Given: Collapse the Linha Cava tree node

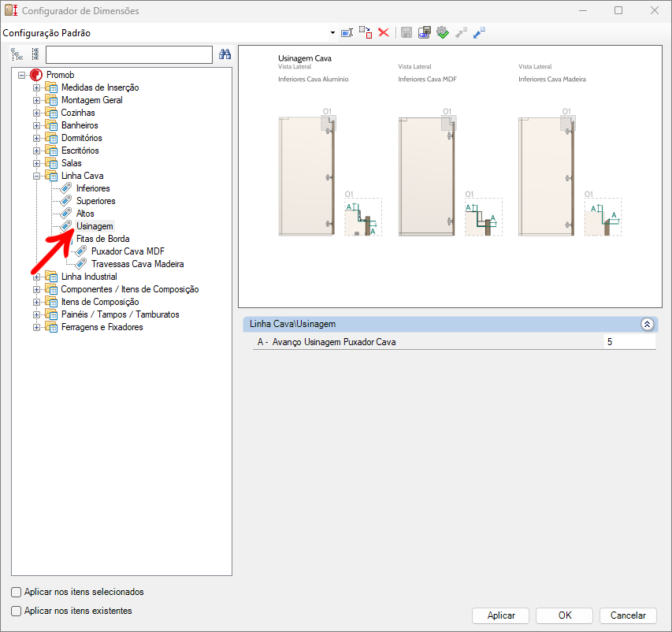Looking at the screenshot, I should tap(36, 176).
